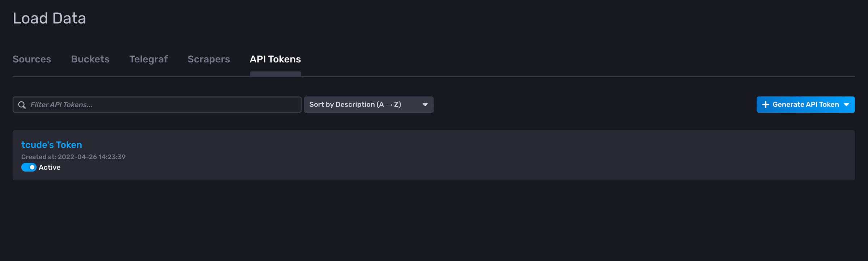Open tcude's Token details
This screenshot has width=868, height=261.
point(51,145)
